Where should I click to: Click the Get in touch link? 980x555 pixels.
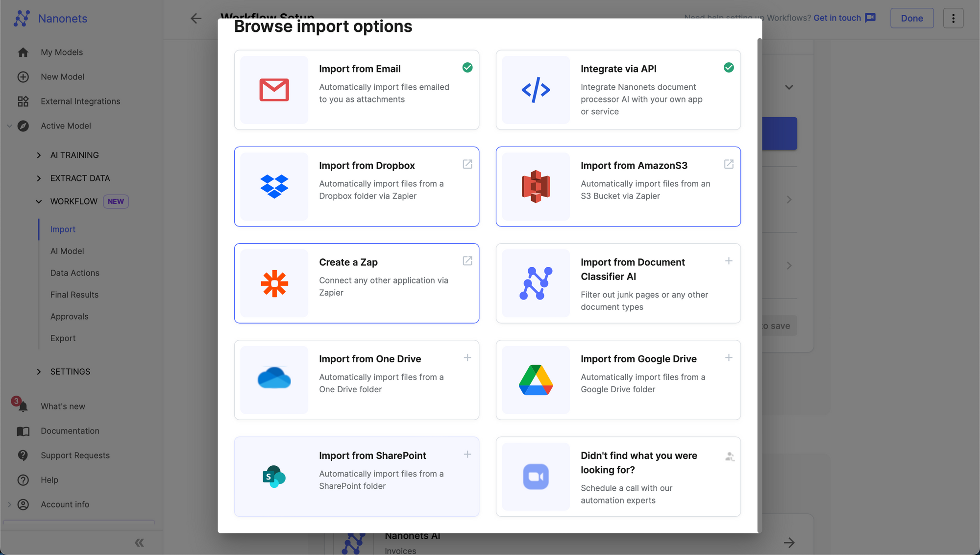coord(837,18)
